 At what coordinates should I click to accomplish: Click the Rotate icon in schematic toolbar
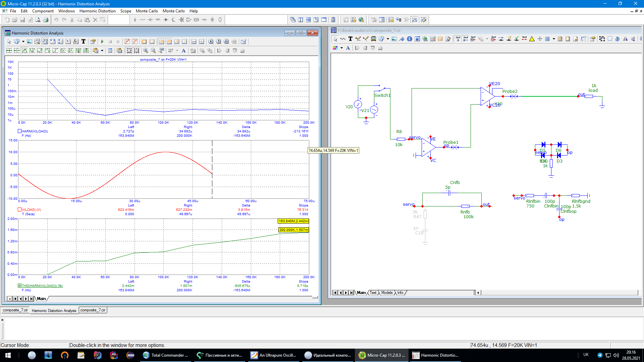(x=617, y=39)
